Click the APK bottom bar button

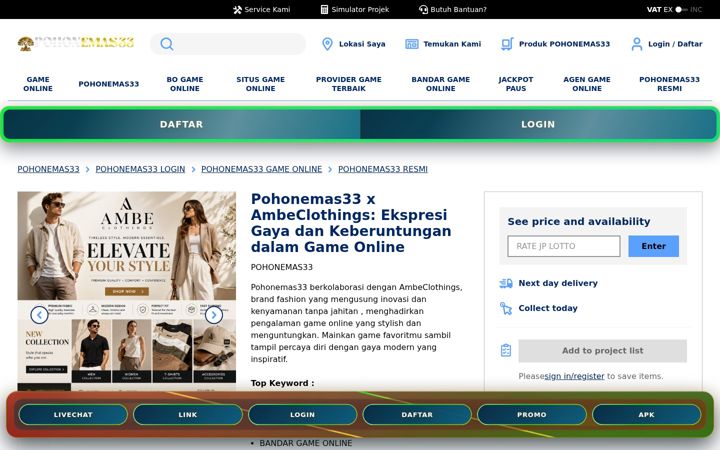[646, 415]
